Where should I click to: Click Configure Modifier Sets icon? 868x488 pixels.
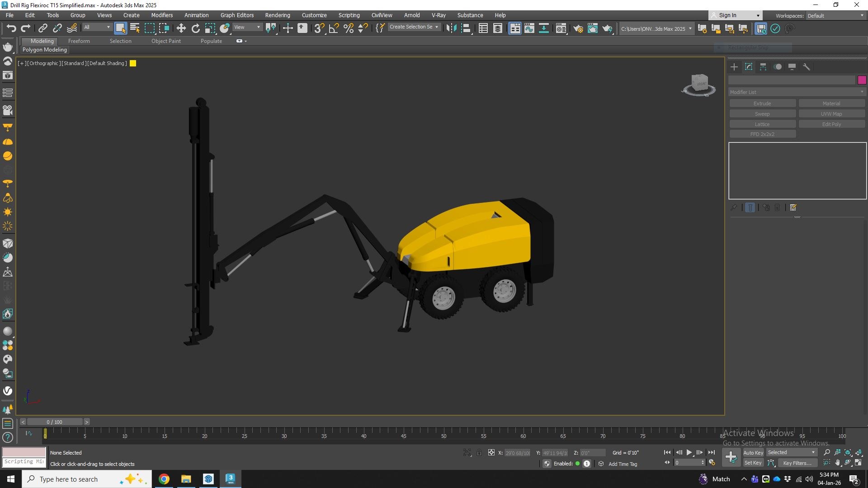(793, 207)
